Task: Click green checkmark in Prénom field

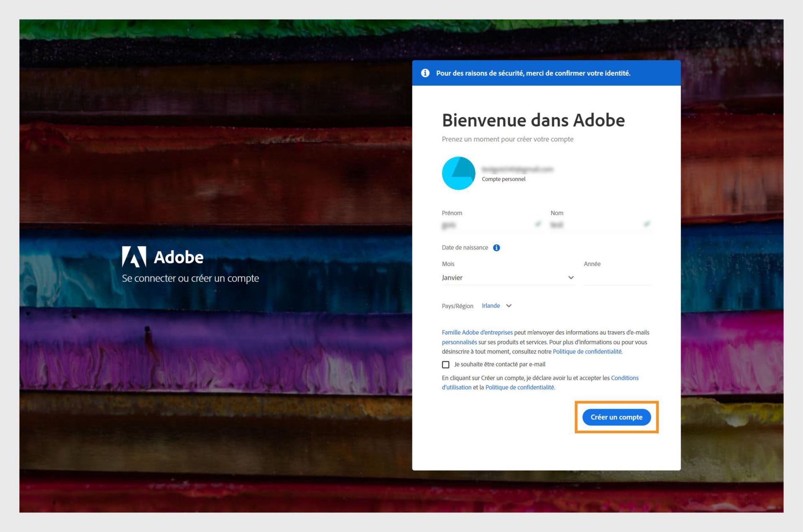Action: pyautogui.click(x=538, y=224)
